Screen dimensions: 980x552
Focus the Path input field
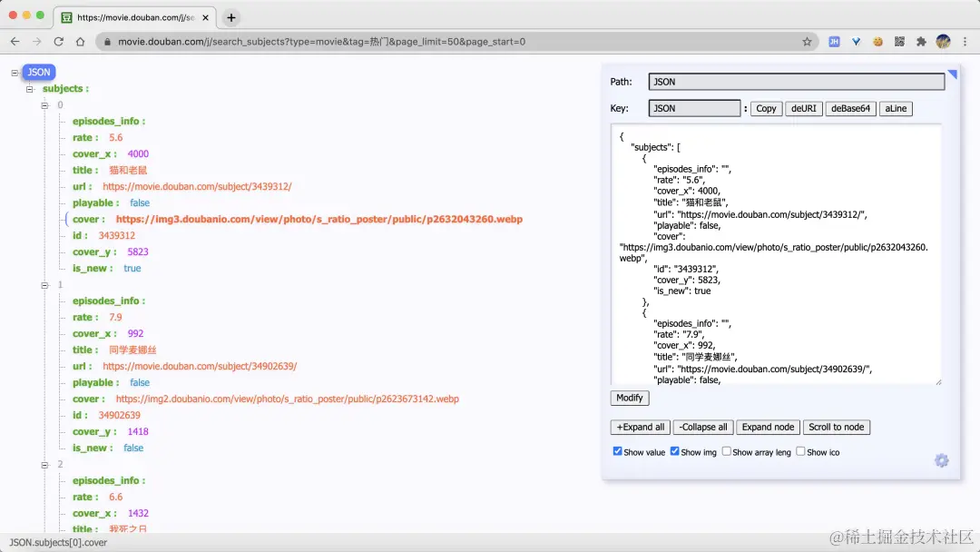797,82
